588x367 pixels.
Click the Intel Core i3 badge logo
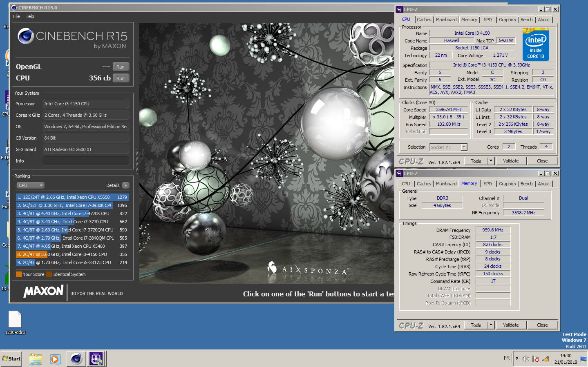[x=536, y=44]
